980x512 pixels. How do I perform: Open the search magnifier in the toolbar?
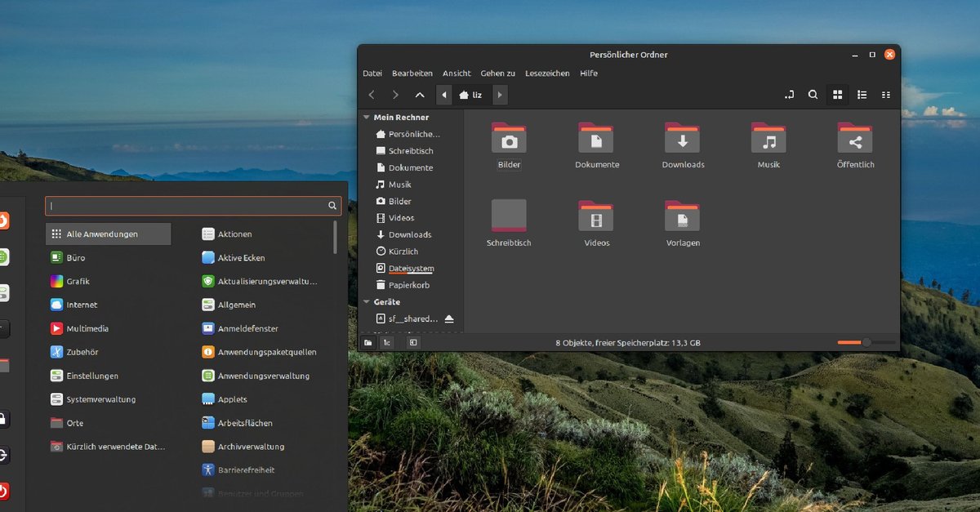(x=813, y=95)
